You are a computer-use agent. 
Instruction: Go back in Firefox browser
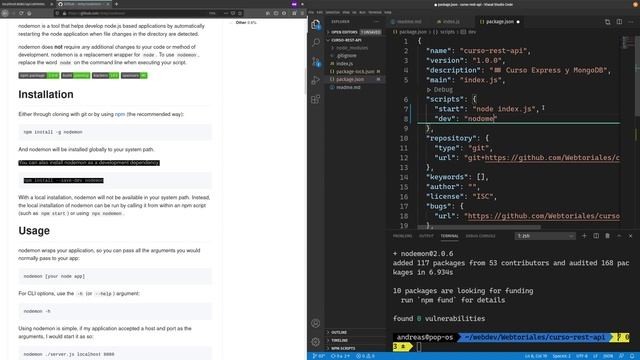click(5, 13)
